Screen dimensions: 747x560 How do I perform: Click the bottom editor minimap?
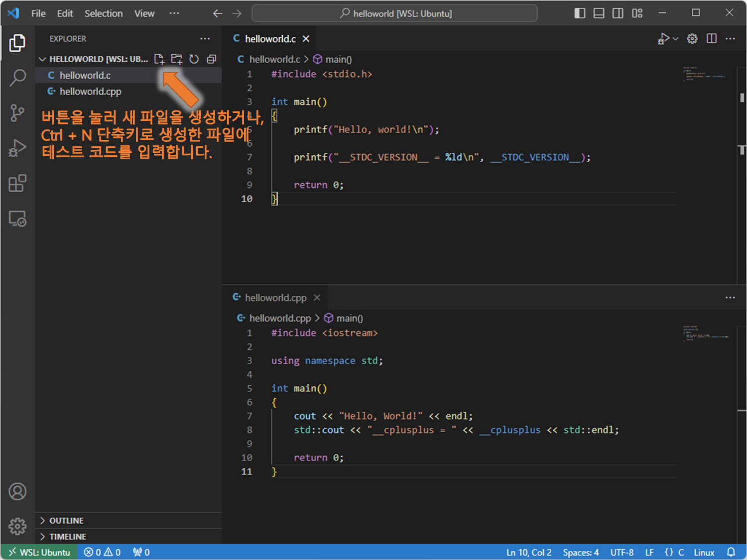(x=706, y=333)
